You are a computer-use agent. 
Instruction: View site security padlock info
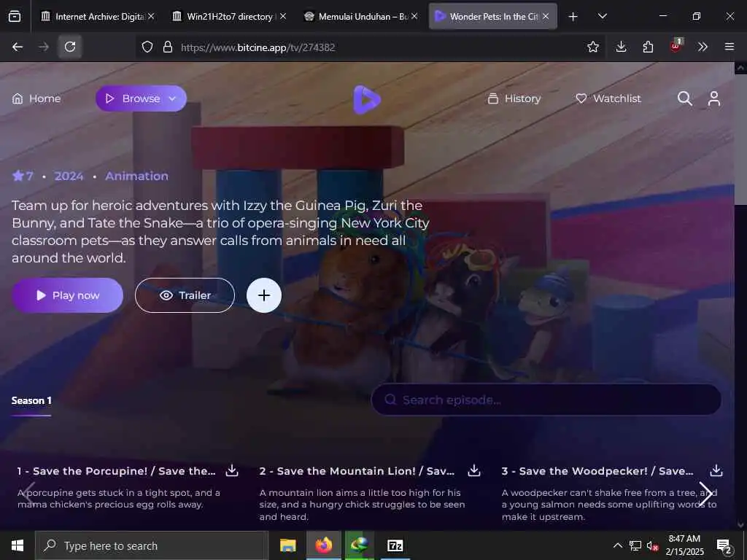click(x=167, y=47)
